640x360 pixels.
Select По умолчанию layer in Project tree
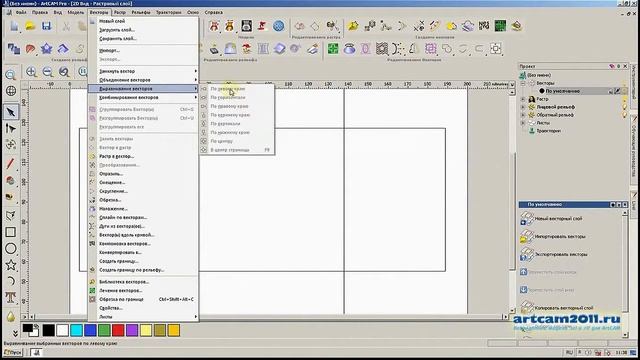[562, 91]
